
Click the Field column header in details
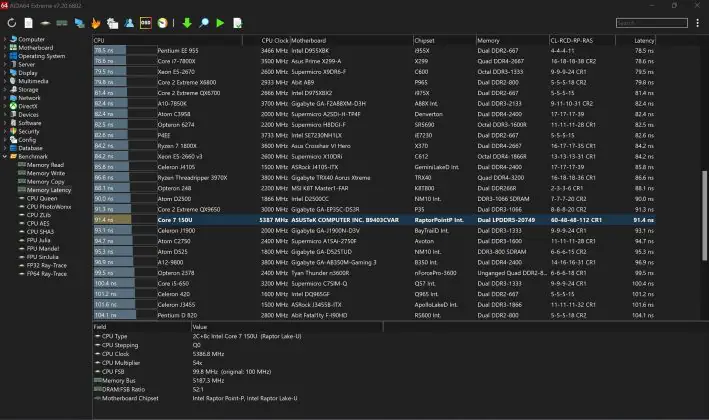coord(142,327)
